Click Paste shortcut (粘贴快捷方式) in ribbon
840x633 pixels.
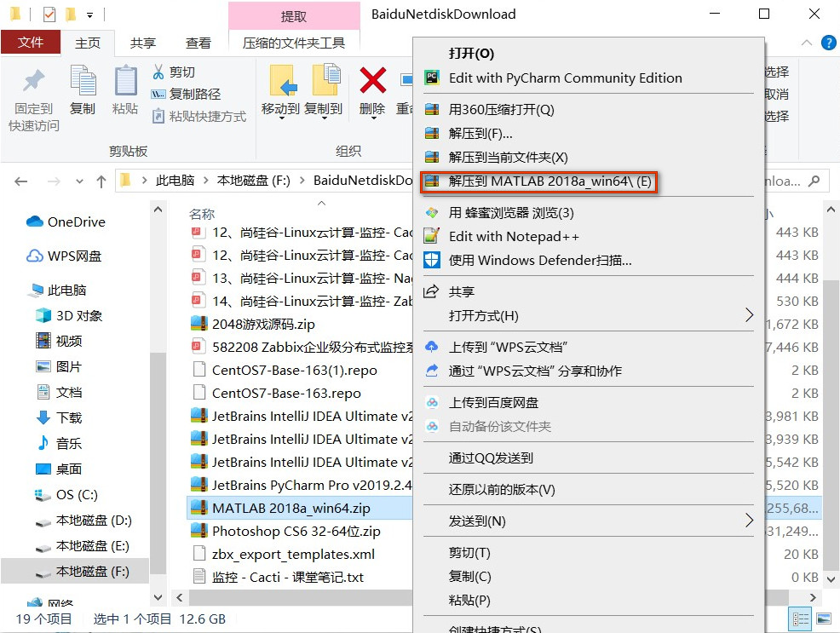(198, 116)
